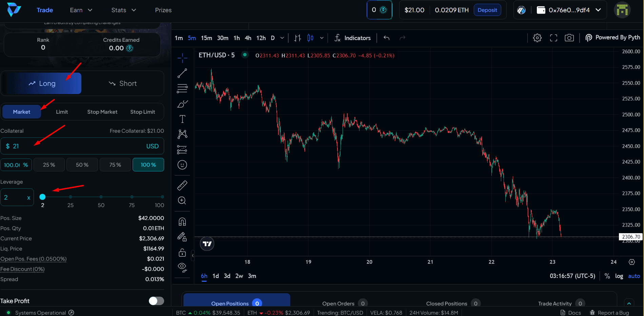Expand the Earn dropdown menu
This screenshot has width=644, height=316.
coord(81,10)
